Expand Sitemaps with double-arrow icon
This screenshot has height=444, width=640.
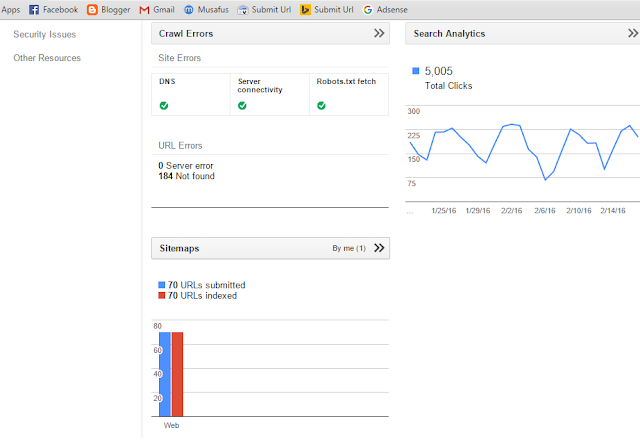(x=379, y=248)
